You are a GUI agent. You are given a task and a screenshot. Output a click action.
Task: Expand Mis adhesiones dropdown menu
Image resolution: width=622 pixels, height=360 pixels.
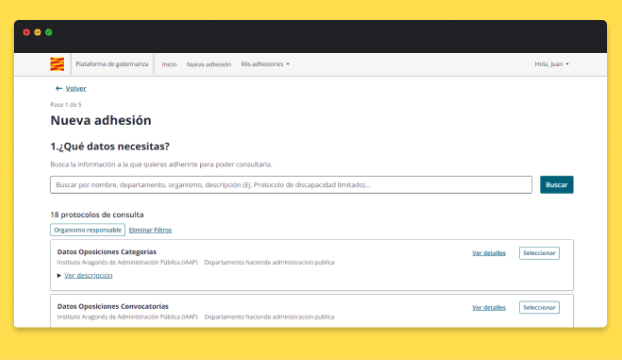[265, 64]
